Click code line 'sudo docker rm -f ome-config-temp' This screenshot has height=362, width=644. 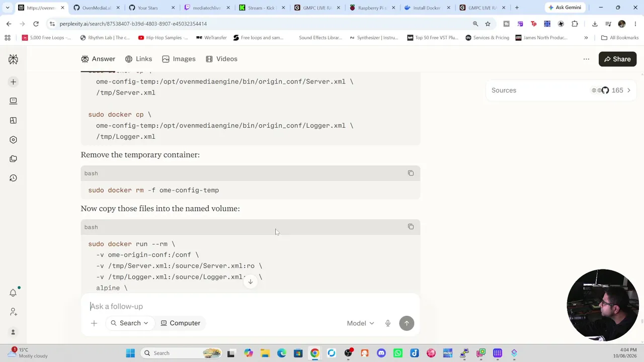(153, 190)
